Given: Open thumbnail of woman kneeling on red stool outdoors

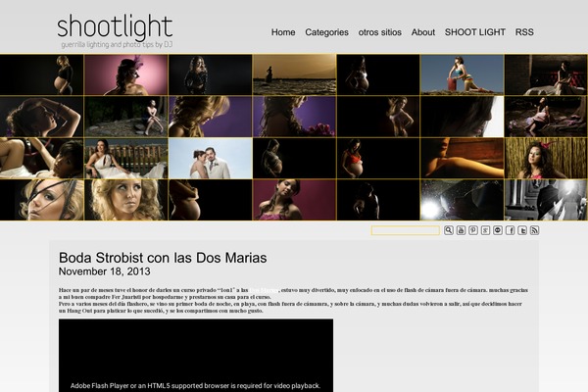Looking at the screenshot, I should tap(462, 74).
